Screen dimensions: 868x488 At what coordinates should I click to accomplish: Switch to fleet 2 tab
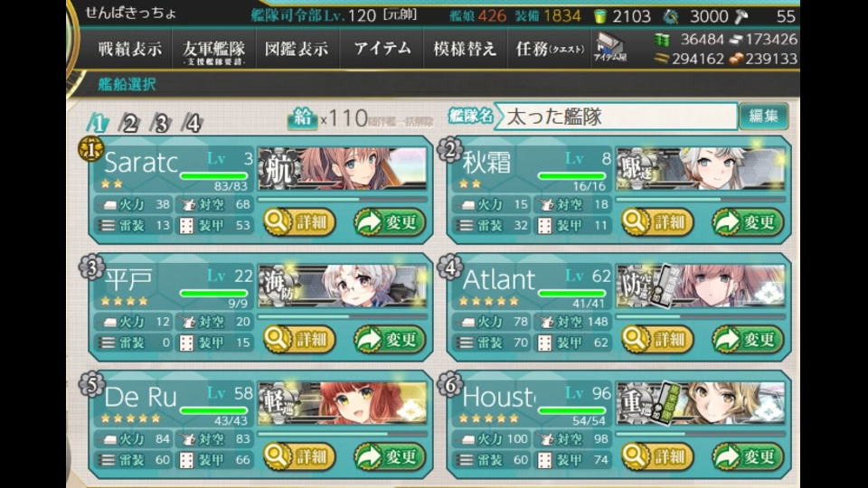click(x=129, y=123)
